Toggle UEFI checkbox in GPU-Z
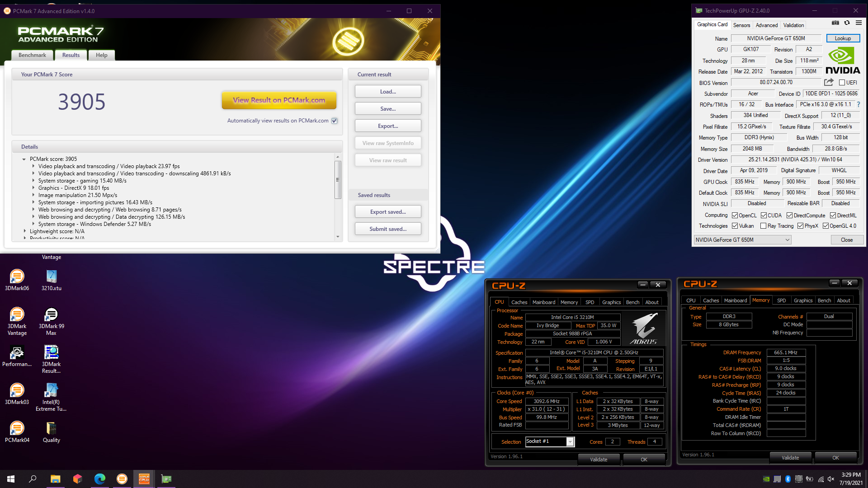Viewport: 868px width, 488px height. [842, 83]
